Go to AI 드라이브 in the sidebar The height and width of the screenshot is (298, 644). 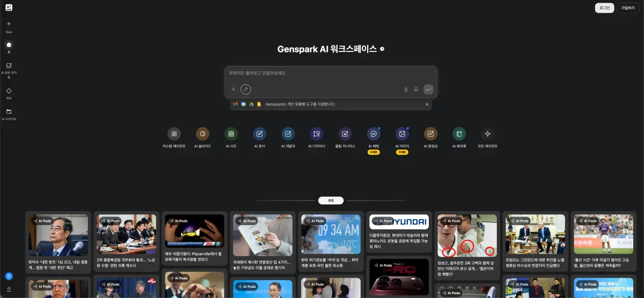point(9,112)
